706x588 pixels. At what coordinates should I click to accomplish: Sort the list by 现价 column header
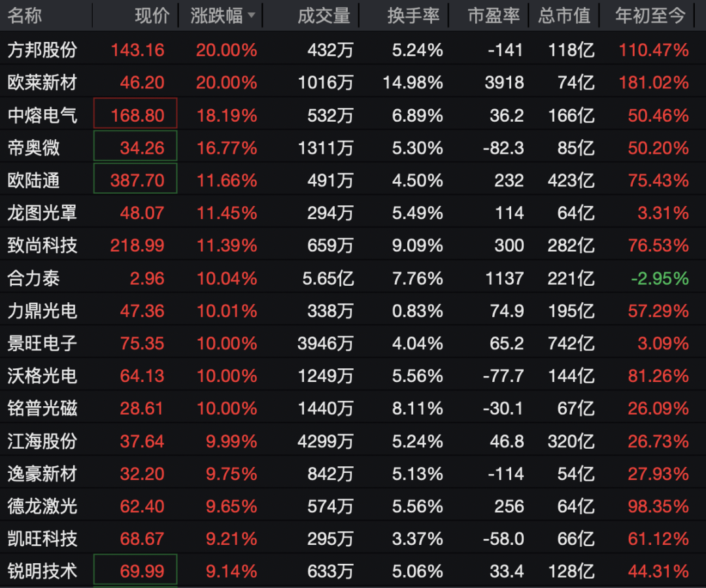[152, 16]
